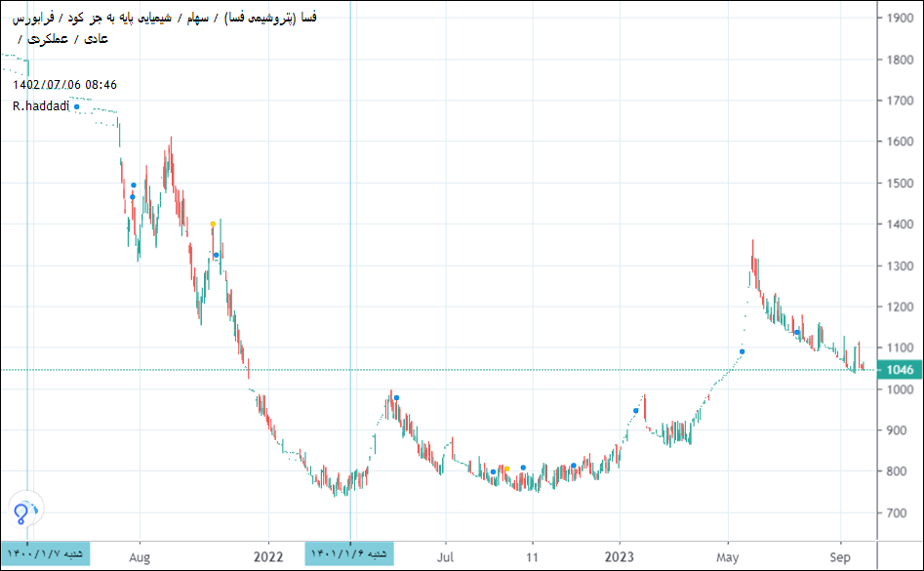Image resolution: width=924 pixels, height=571 pixels.
Task: Click the 2022 label on the time axis
Action: [x=268, y=557]
